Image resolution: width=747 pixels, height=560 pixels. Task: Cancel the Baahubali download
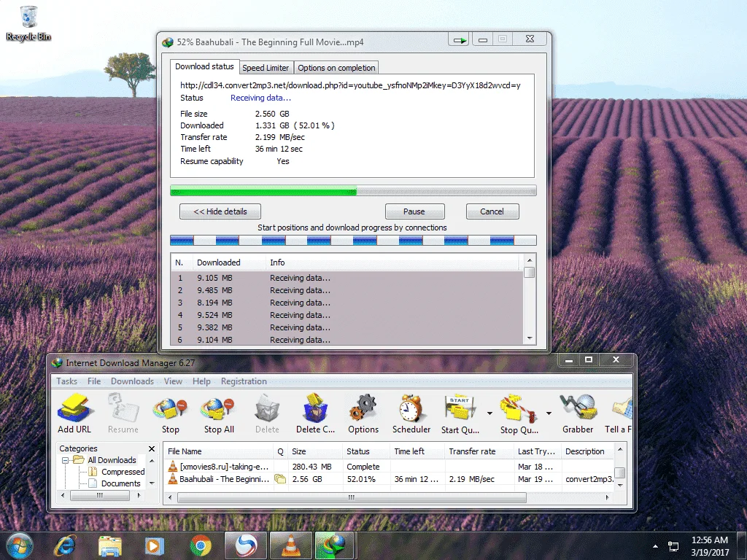492,211
